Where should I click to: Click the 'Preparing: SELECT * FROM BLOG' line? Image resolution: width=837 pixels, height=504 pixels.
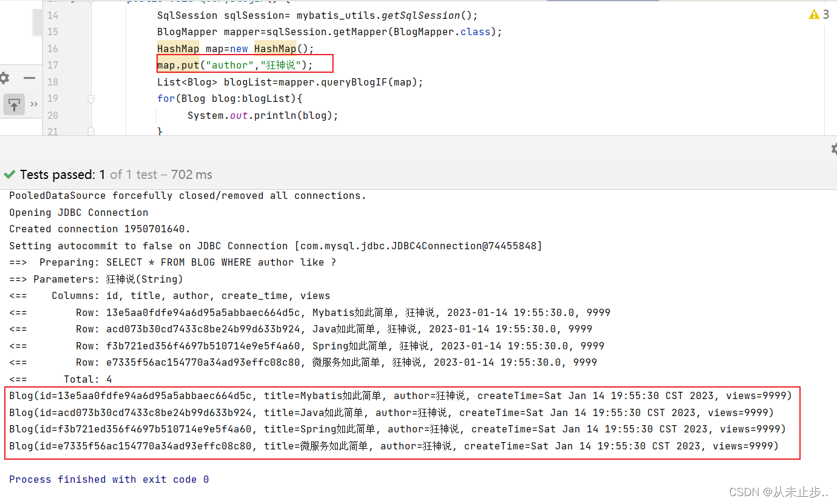click(172, 263)
